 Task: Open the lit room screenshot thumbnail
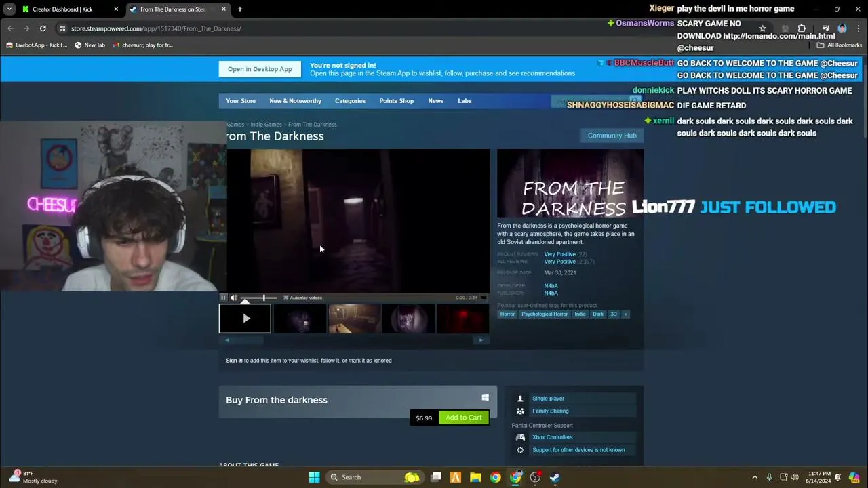(354, 319)
